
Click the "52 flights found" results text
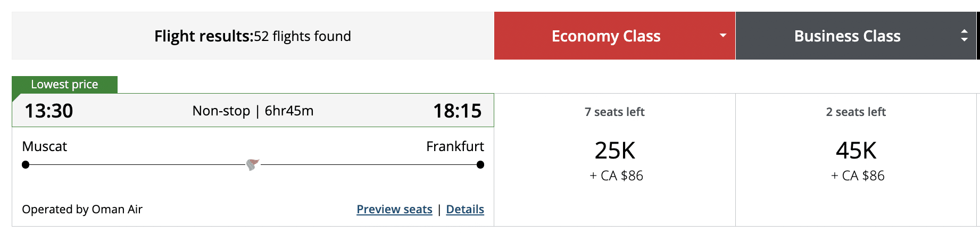pos(302,36)
